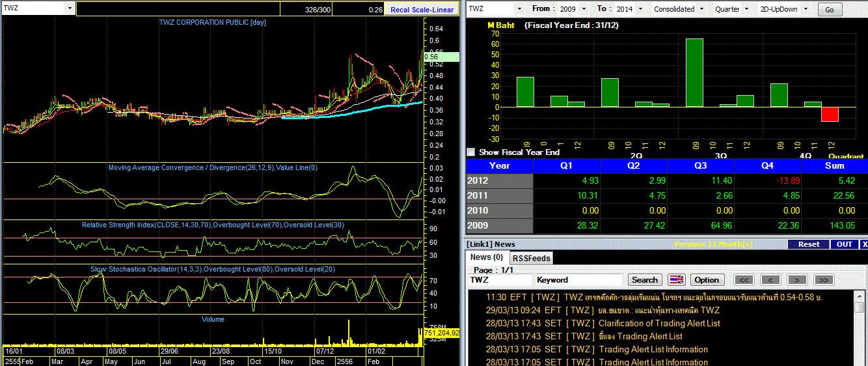Click the red Q4 2012 loss bar
868x366 pixels.
pos(830,114)
